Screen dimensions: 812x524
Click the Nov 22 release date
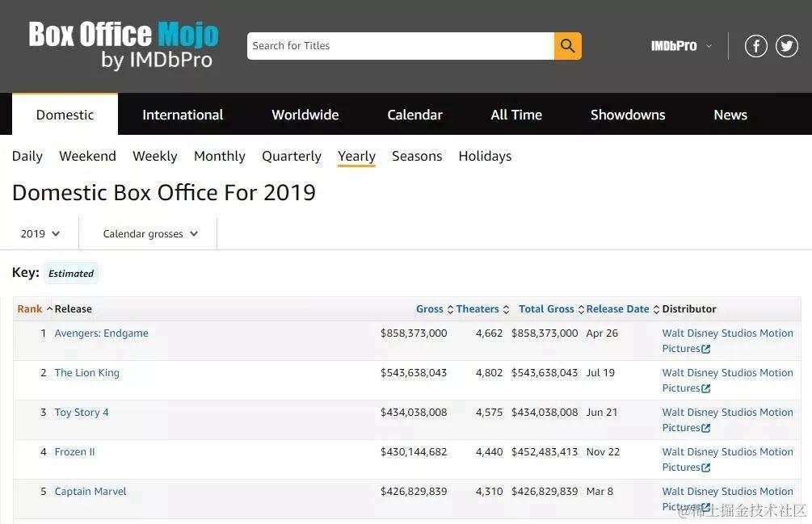click(x=604, y=452)
